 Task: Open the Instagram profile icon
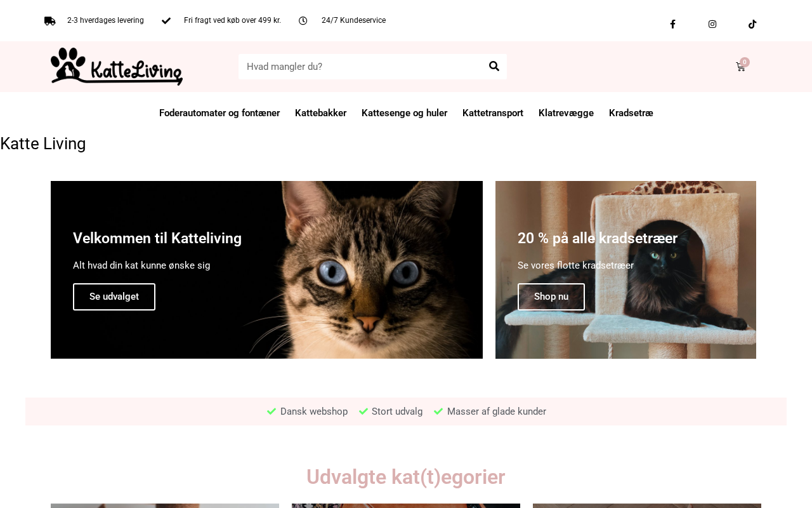pyautogui.click(x=712, y=24)
